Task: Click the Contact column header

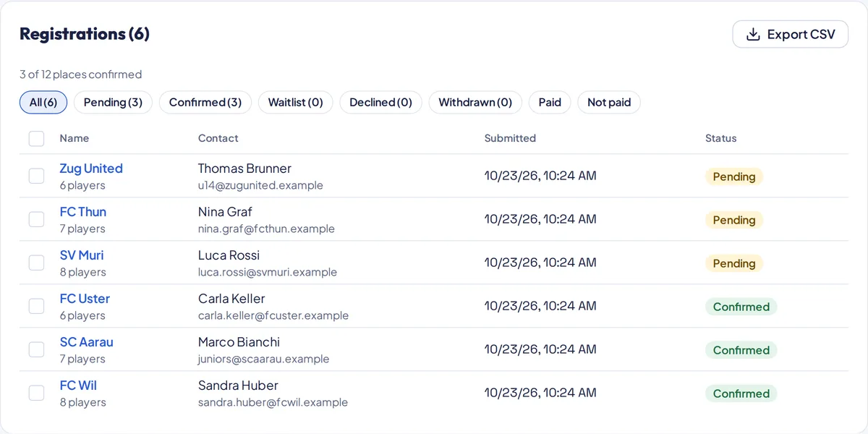Action: (218, 138)
